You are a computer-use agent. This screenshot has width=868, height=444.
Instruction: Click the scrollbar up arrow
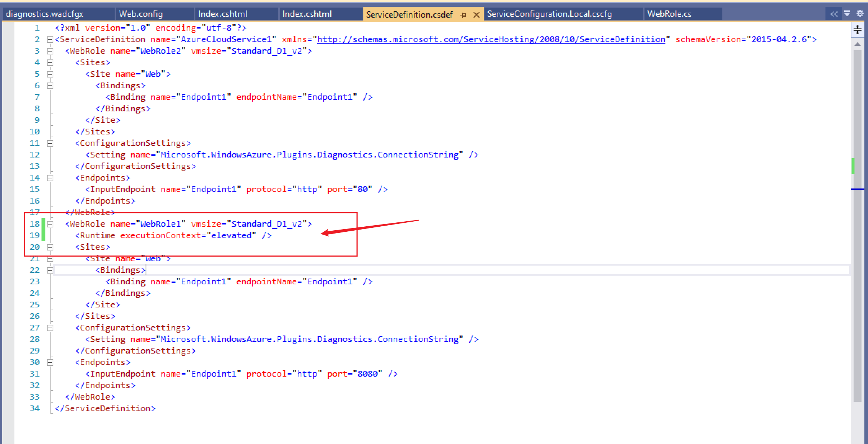(858, 44)
